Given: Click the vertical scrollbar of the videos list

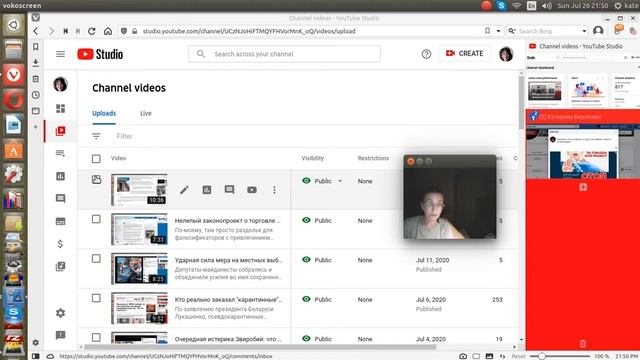Looking at the screenshot, I should [521, 102].
